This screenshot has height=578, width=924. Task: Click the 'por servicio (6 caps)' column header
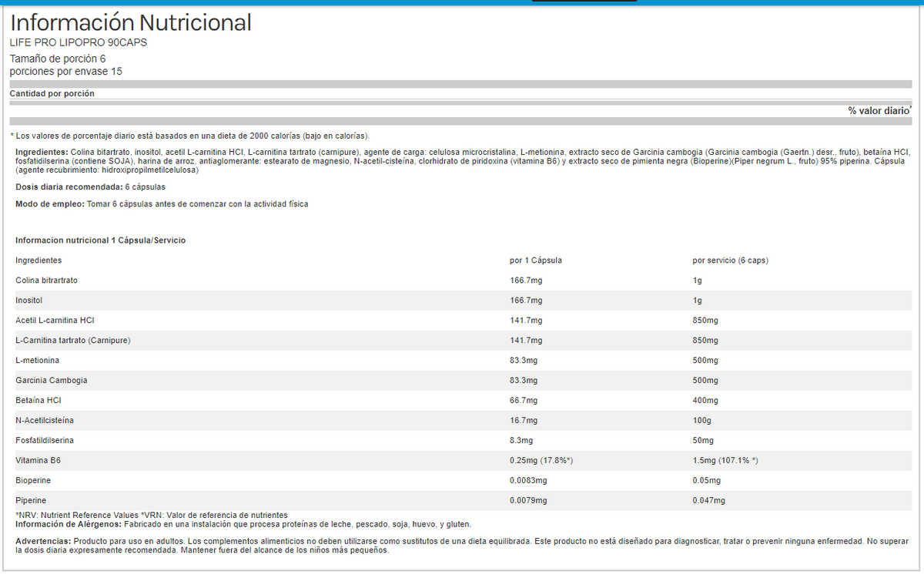point(730,260)
